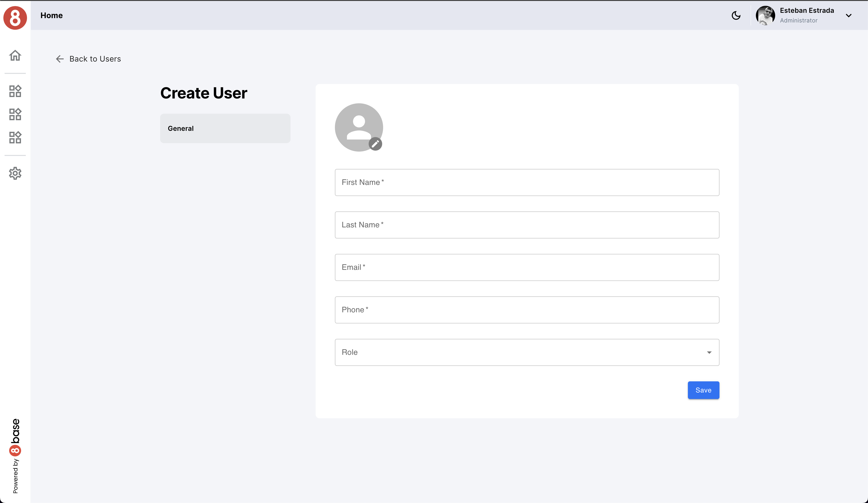
Task: Go to home via sidebar house icon
Action: (15, 56)
